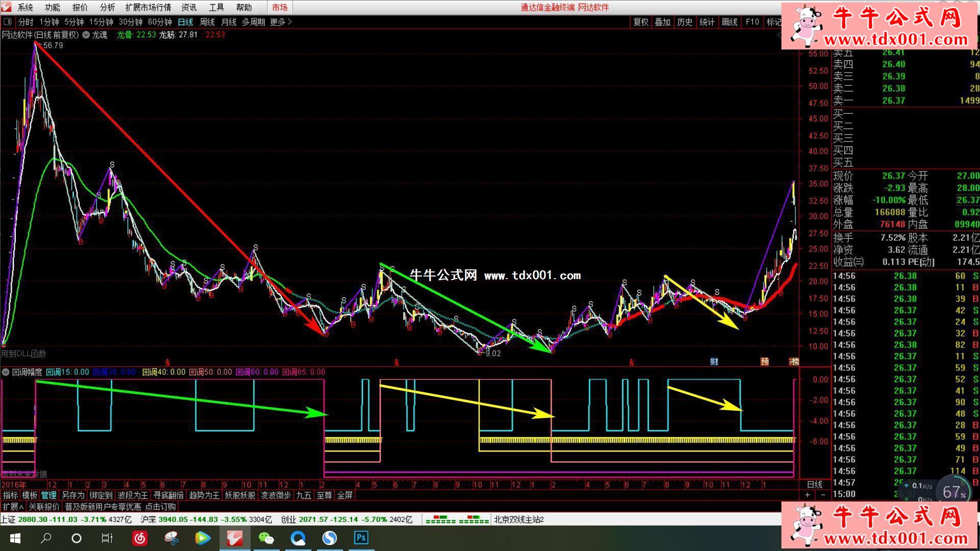Apply the 波段为王 indicator
The image size is (980, 551).
133,495
